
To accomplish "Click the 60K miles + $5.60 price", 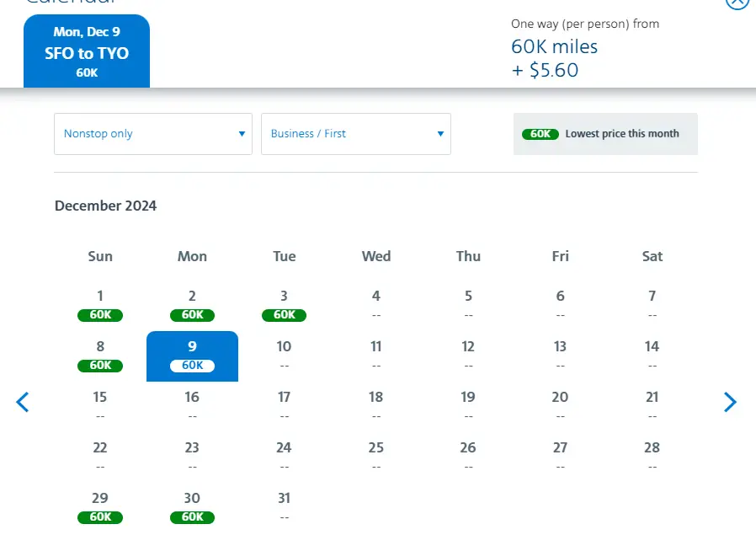I will pos(554,58).
